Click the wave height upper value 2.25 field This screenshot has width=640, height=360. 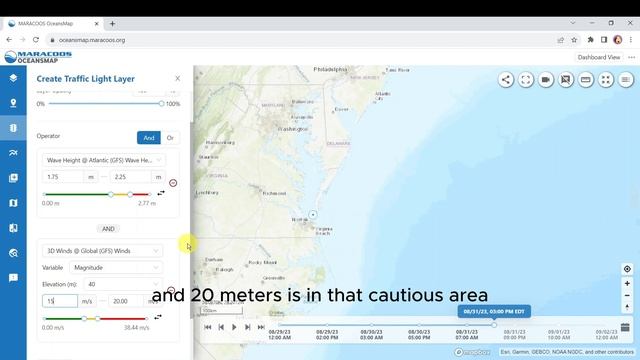131,177
